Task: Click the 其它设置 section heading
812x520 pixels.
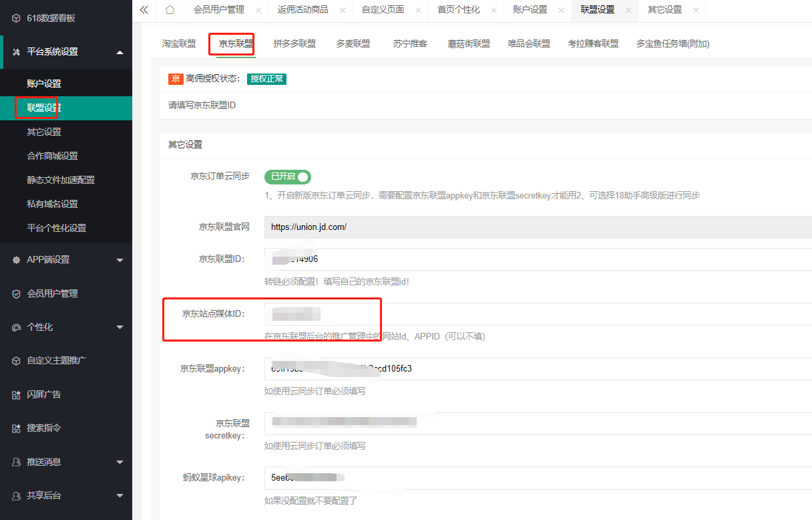Action: click(x=185, y=144)
